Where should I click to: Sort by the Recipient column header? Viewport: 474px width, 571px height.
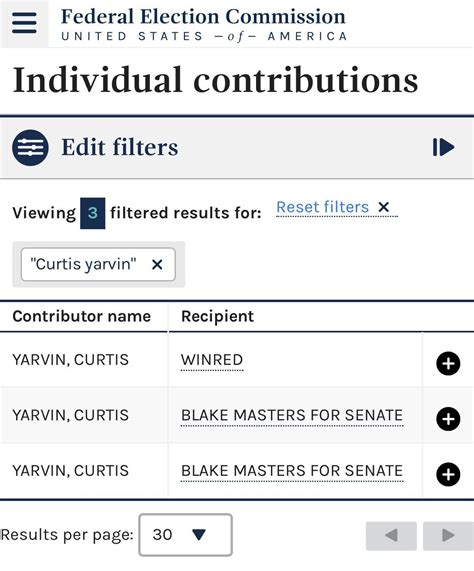pyautogui.click(x=217, y=316)
